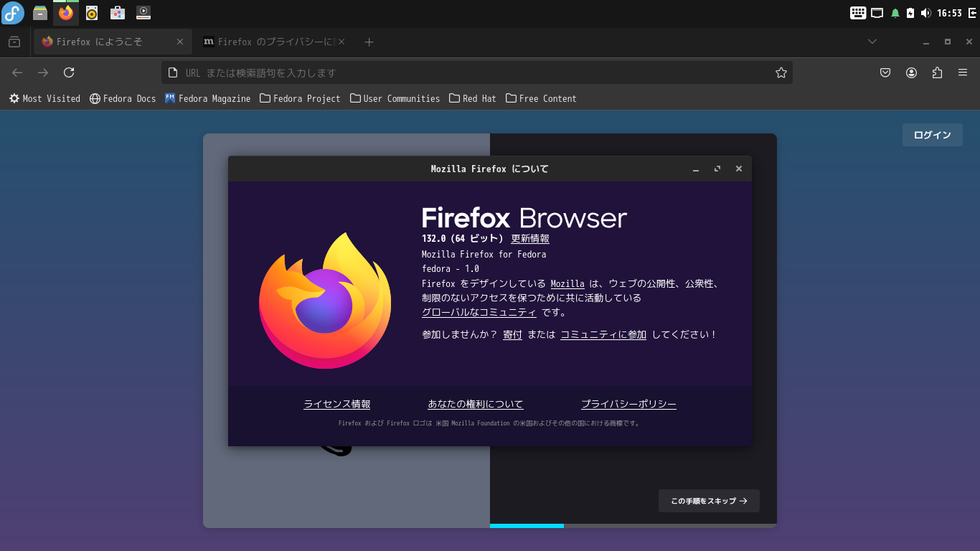This screenshot has width=980, height=551.
Task: Go back to the previous page
Action: pyautogui.click(x=17, y=72)
